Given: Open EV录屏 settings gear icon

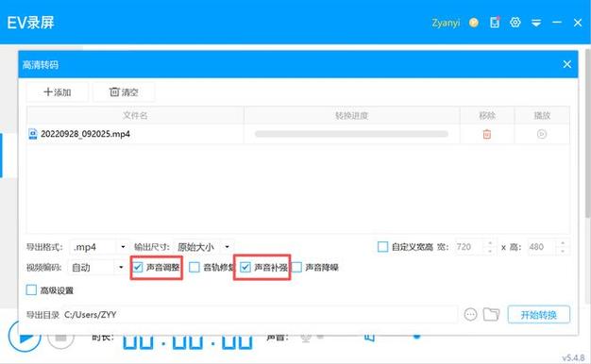Looking at the screenshot, I should tap(515, 23).
